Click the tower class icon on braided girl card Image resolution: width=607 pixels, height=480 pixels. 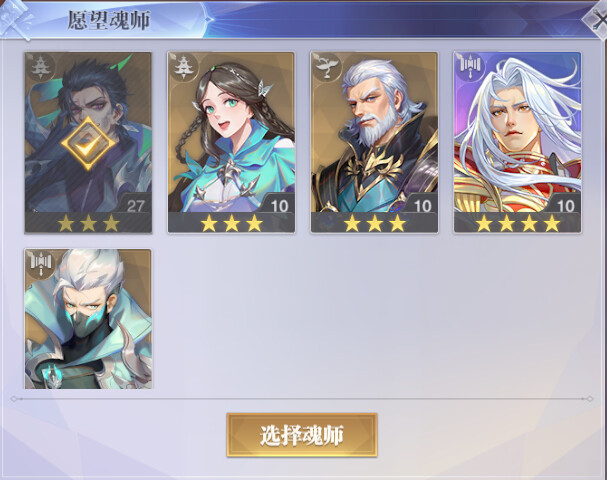coord(182,67)
